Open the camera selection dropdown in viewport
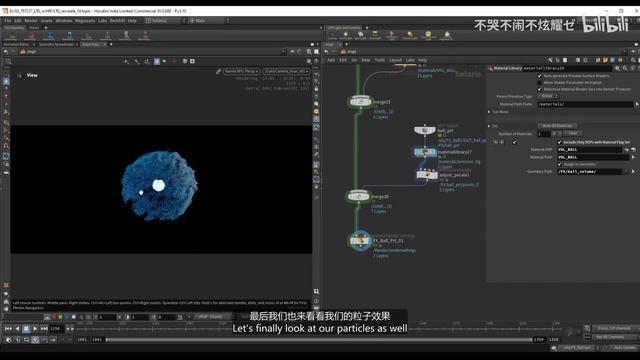Screen dimensions: 640x360 point(286,71)
